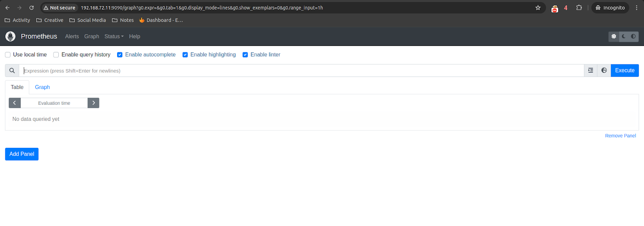Click the Evaluation time input
This screenshot has height=226, width=644.
tap(54, 103)
